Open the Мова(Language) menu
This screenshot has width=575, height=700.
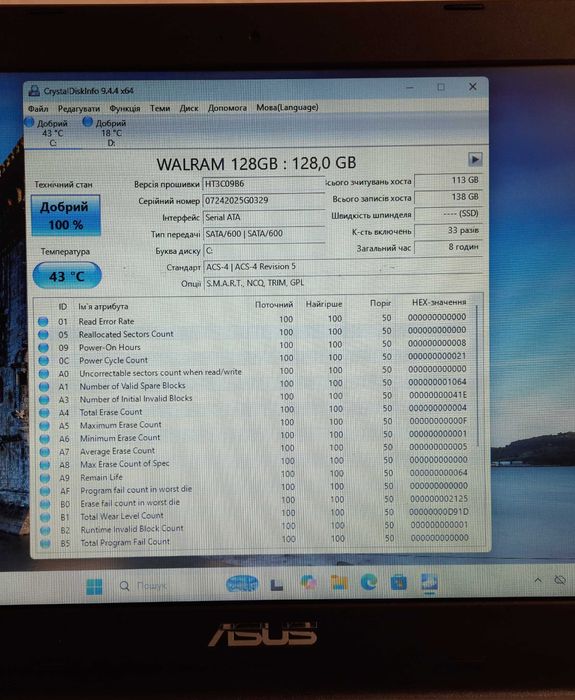coord(287,107)
